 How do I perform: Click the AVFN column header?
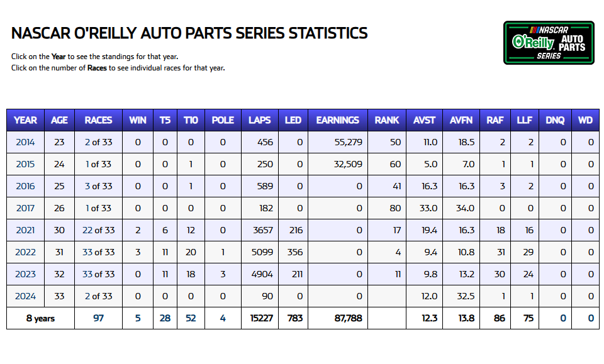(x=462, y=120)
